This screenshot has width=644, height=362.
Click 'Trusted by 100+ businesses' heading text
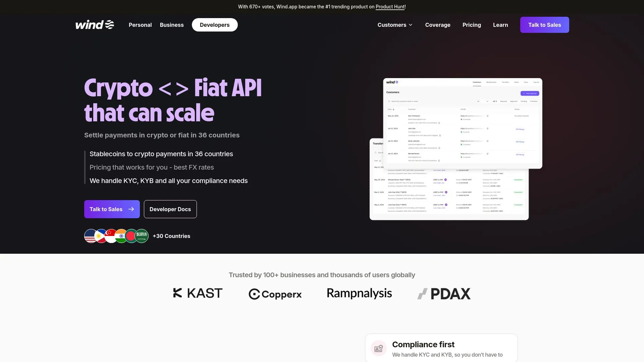point(322,275)
